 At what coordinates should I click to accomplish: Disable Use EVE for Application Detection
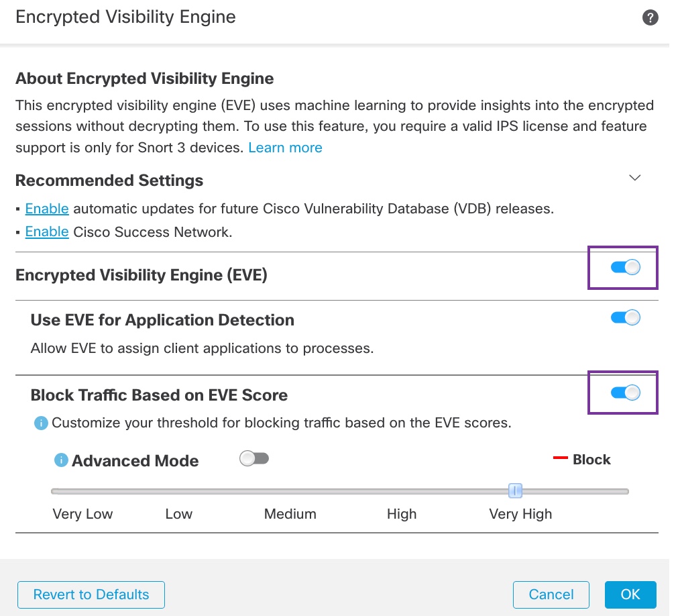[625, 318]
